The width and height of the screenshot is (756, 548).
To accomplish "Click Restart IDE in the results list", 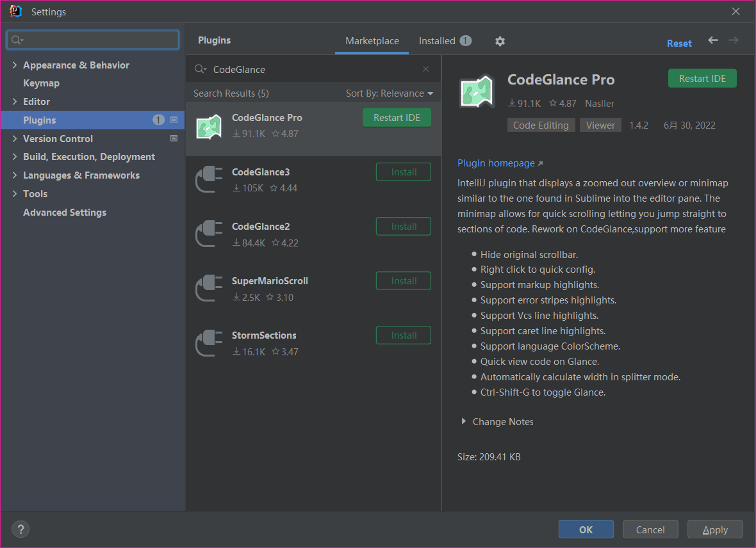I will point(397,118).
